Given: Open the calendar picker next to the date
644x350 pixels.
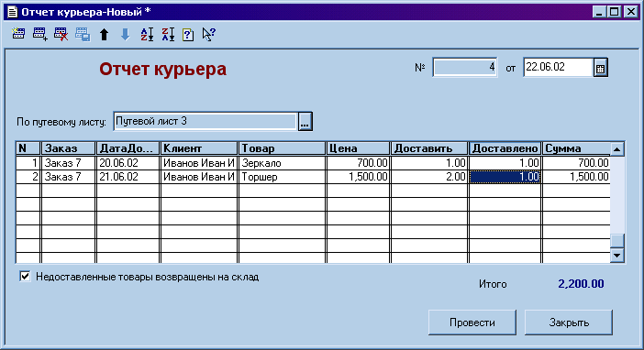Looking at the screenshot, I should 601,68.
